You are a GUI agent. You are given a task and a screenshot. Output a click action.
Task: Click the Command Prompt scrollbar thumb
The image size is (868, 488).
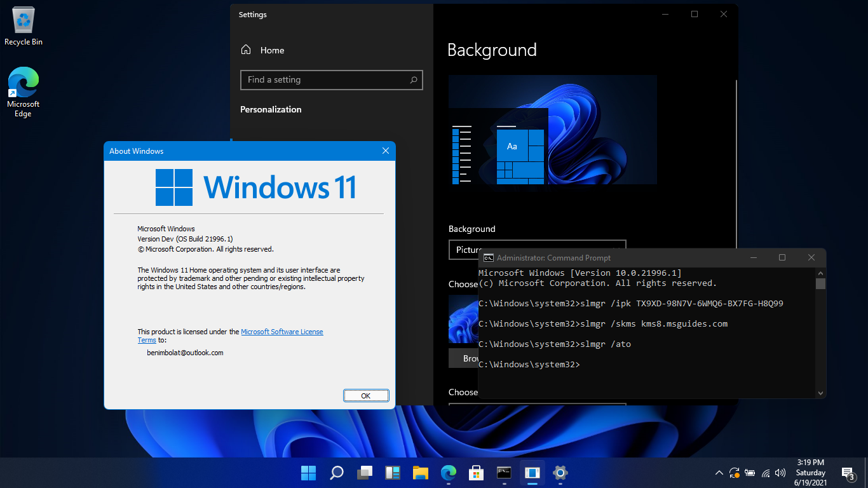(x=820, y=283)
